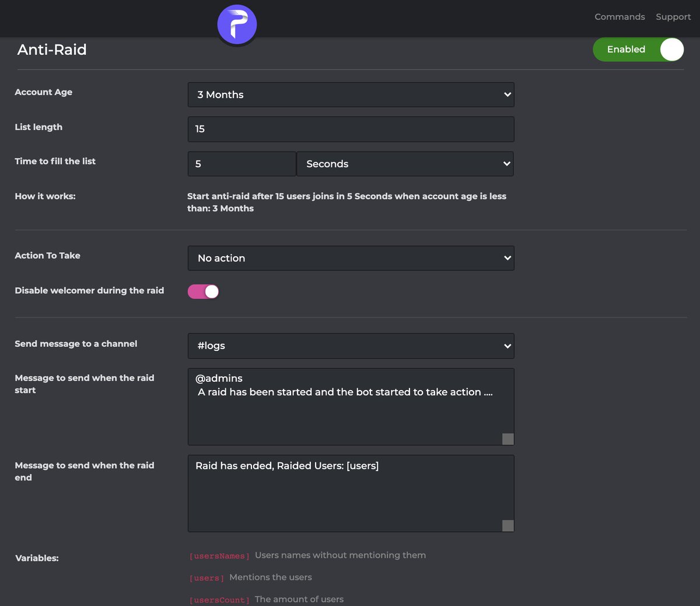Click the raid end message text area

pos(351,494)
